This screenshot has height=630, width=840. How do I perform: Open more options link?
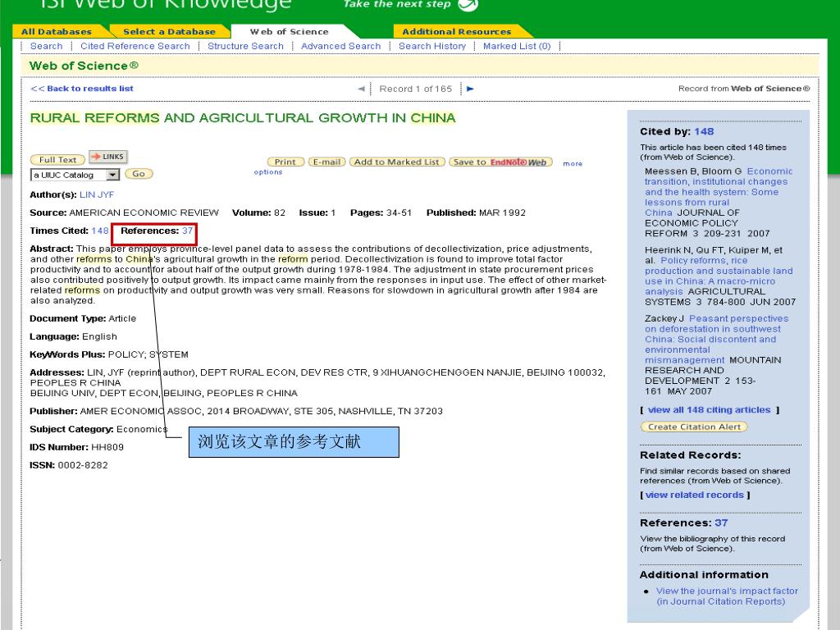[572, 163]
